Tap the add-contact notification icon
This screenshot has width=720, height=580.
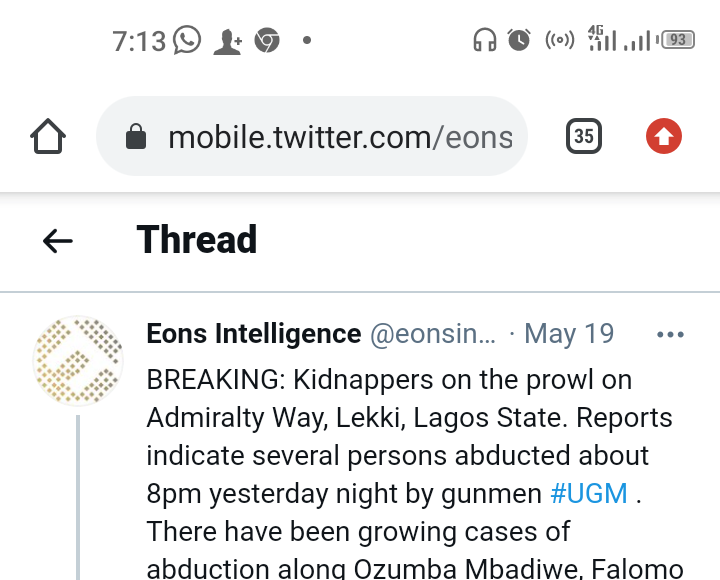coord(227,41)
